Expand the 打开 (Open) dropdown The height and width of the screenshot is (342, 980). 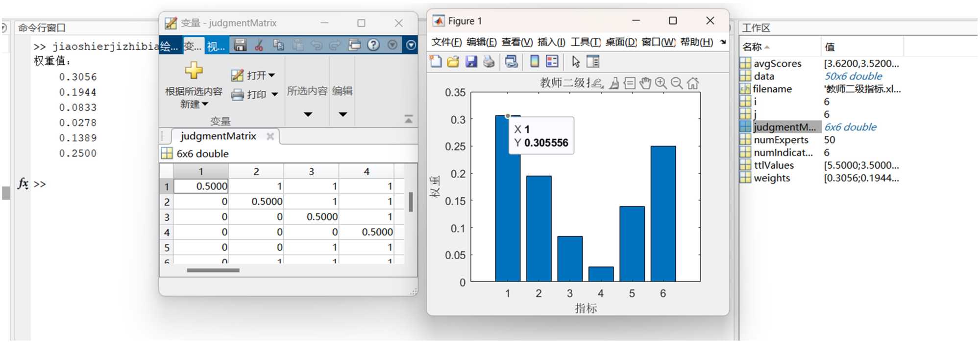pos(271,76)
